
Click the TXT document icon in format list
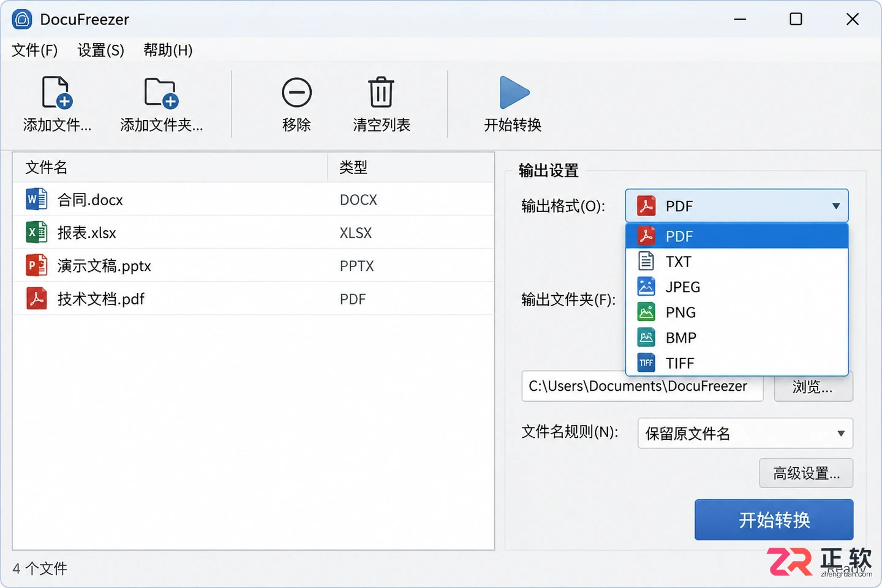646,262
